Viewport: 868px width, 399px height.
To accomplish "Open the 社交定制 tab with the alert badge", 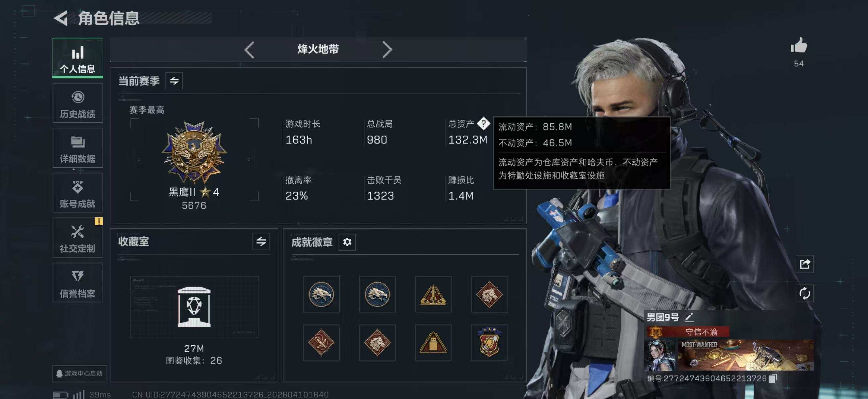I will 77,238.
